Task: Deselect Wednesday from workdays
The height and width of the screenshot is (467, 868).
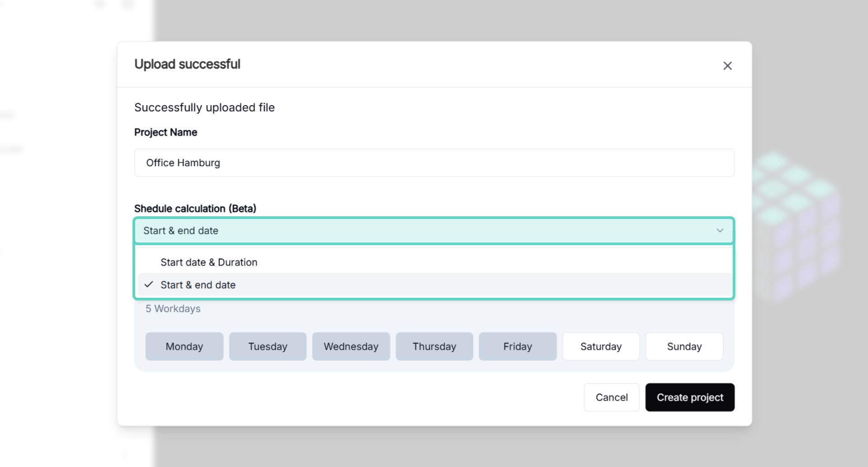Action: coord(351,347)
